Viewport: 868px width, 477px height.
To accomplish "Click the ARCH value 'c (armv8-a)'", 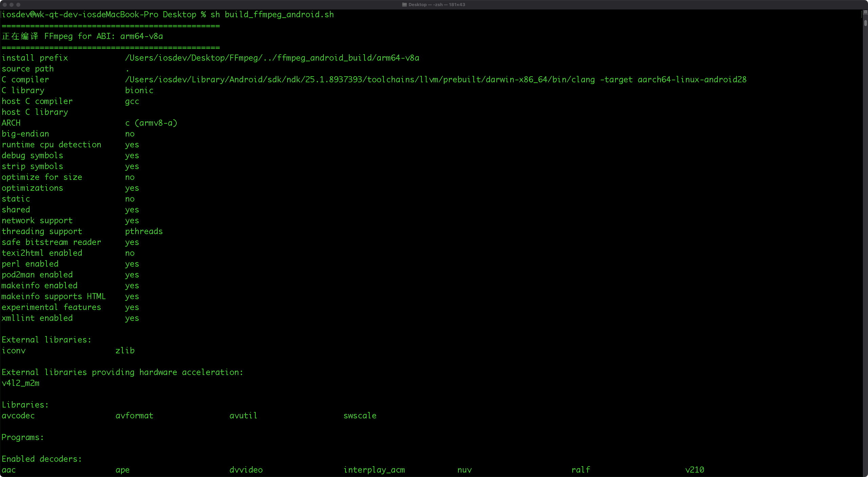I will tap(151, 123).
